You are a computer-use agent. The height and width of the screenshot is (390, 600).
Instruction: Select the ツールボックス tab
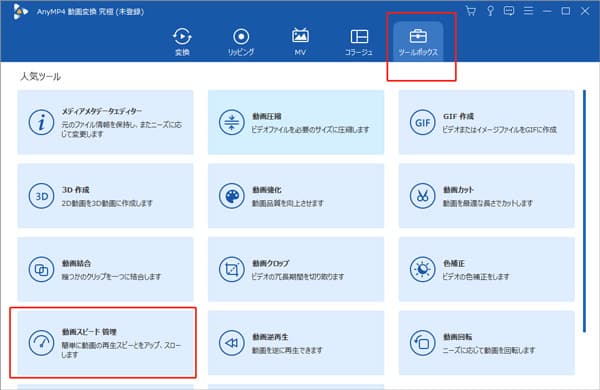coord(418,42)
